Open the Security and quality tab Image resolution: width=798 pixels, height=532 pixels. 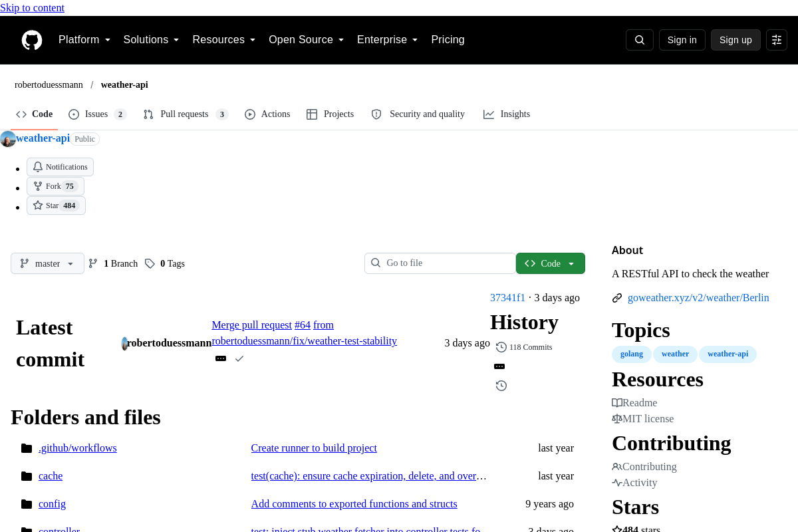point(418,114)
